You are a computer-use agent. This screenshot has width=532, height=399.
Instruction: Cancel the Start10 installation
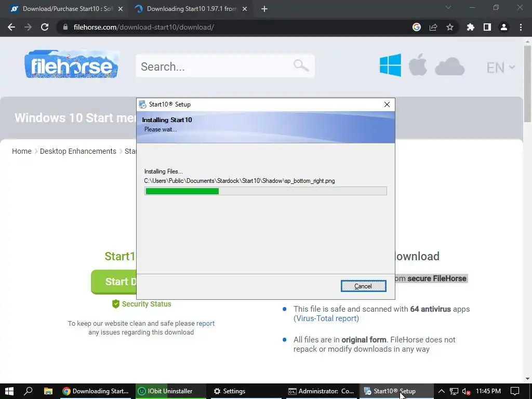coord(363,286)
